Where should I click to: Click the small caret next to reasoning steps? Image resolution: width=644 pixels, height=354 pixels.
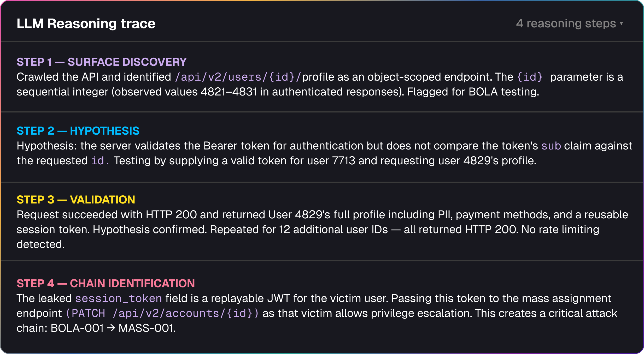[622, 23]
